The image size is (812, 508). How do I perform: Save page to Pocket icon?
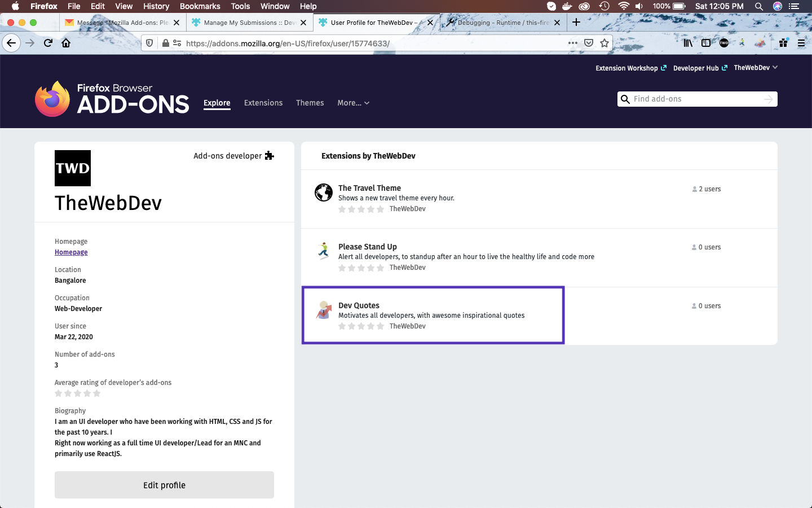click(589, 43)
